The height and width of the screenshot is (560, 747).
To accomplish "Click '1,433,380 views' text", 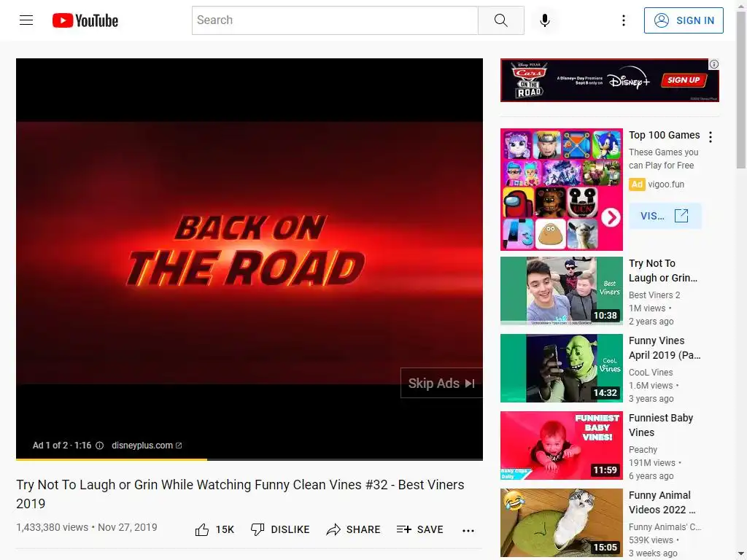I will tap(52, 528).
